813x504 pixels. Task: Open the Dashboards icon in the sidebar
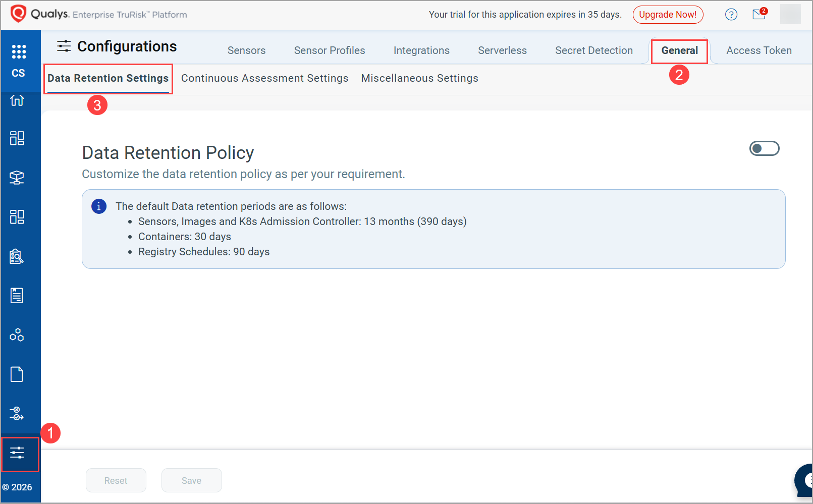tap(17, 138)
